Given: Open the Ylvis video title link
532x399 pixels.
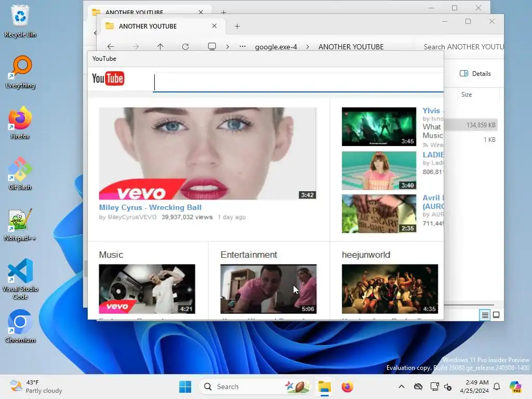Looking at the screenshot, I should [x=432, y=111].
